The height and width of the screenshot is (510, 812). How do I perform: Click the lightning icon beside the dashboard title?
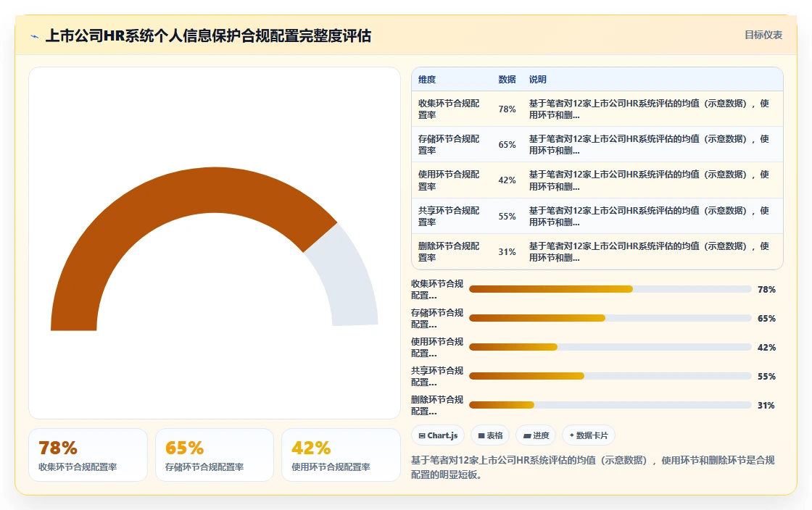tap(35, 36)
